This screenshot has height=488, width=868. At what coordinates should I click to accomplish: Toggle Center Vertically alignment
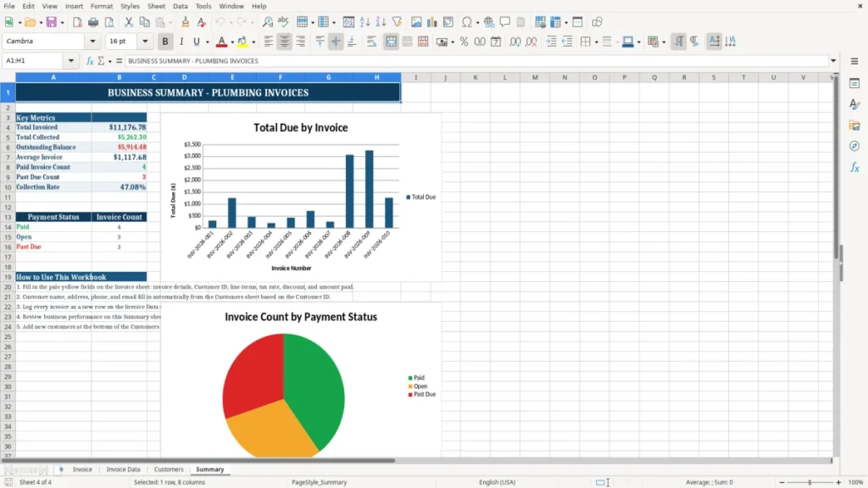336,42
